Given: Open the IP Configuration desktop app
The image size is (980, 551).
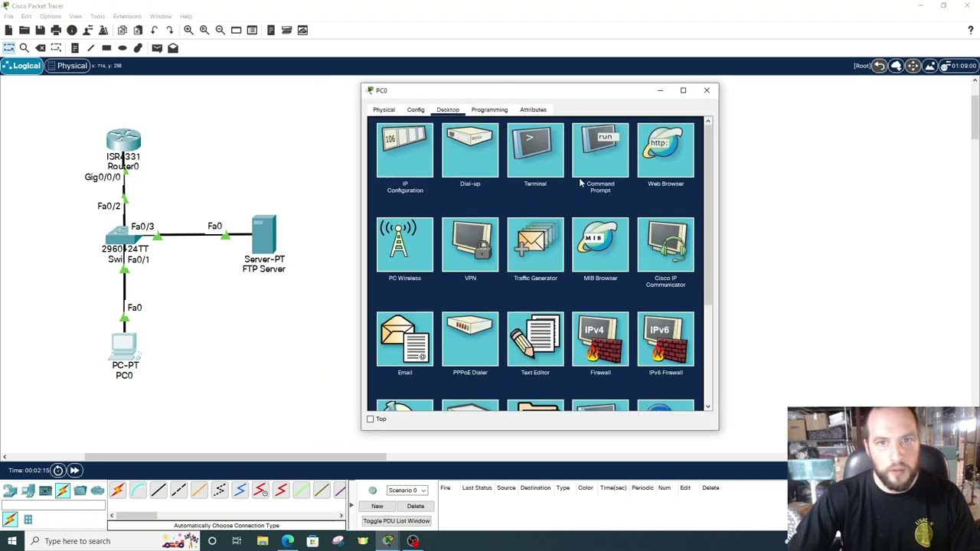Looking at the screenshot, I should coord(404,150).
